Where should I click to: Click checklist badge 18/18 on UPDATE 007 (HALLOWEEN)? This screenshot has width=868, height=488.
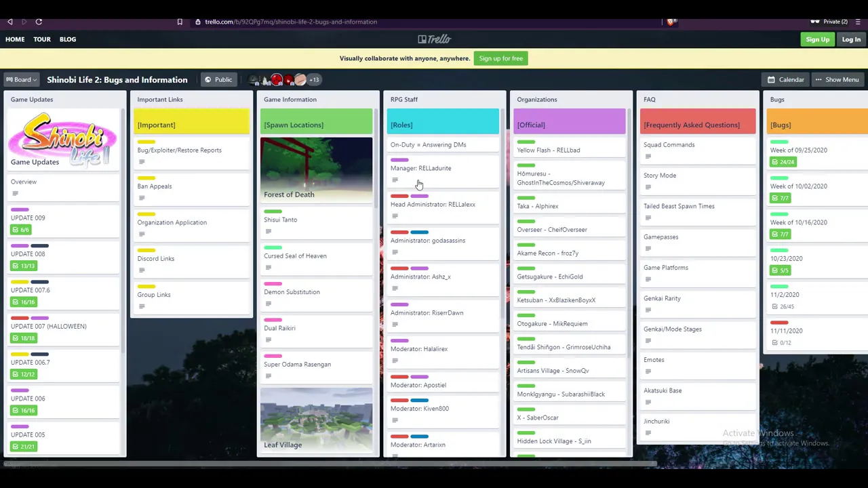23,338
